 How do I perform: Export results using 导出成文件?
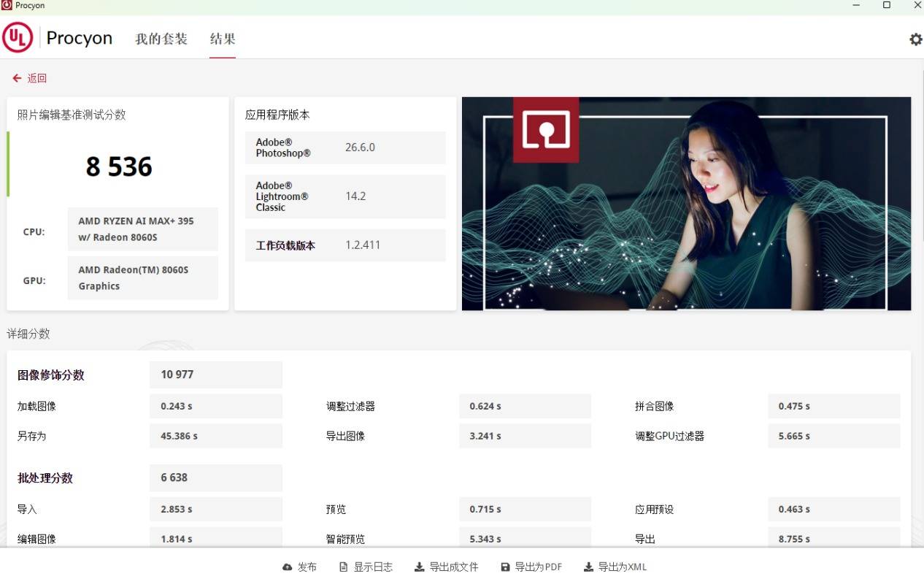coord(446,567)
